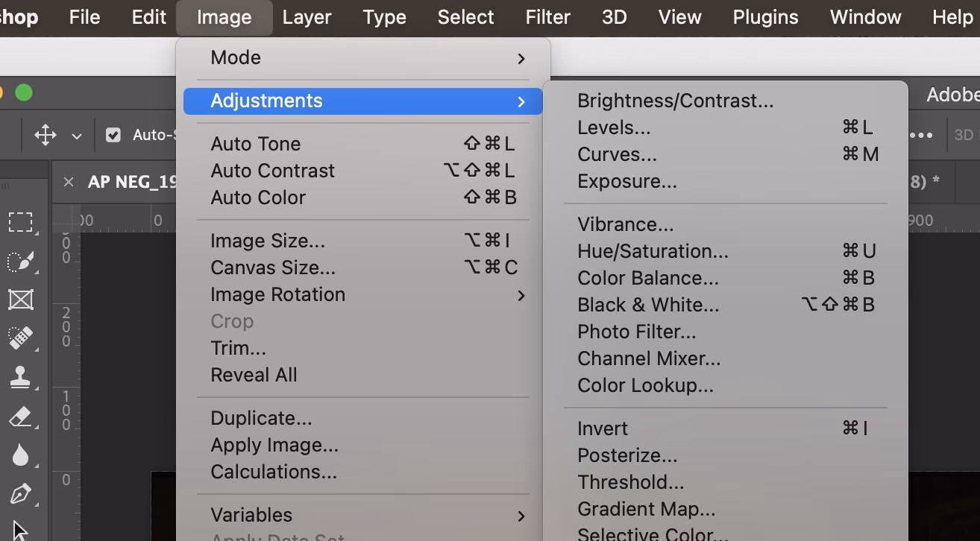Viewport: 980px width, 541px height.
Task: Select the Pen tool
Action: click(x=19, y=493)
